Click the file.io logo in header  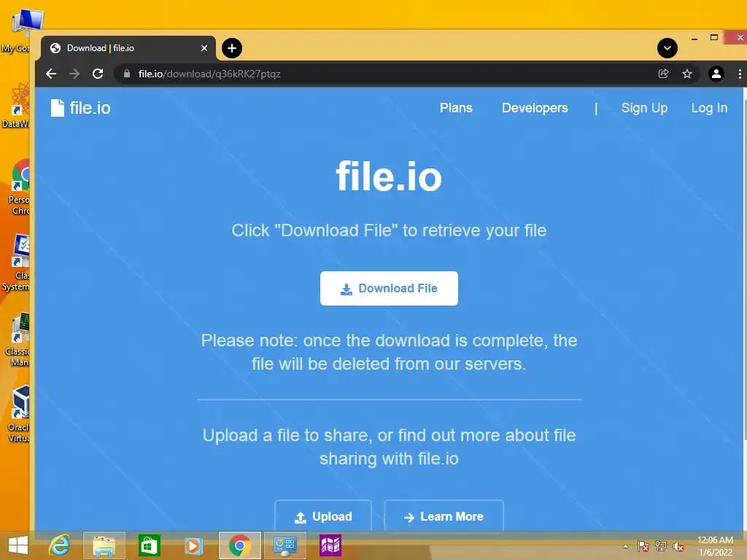80,108
